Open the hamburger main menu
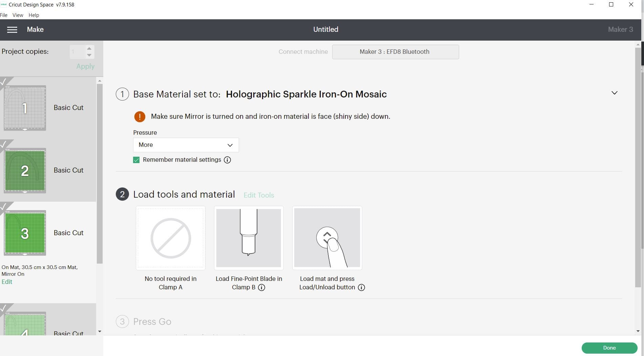This screenshot has height=356, width=644. [12, 30]
